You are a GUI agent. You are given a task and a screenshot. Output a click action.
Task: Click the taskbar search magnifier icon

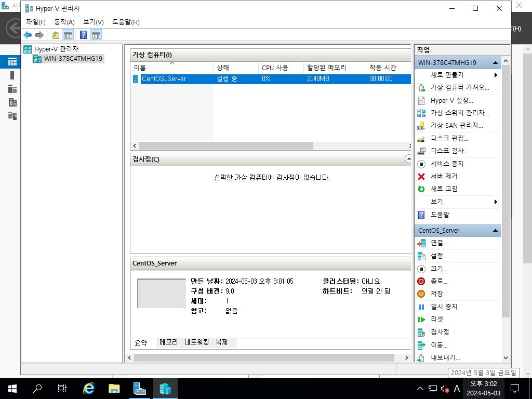(37, 389)
